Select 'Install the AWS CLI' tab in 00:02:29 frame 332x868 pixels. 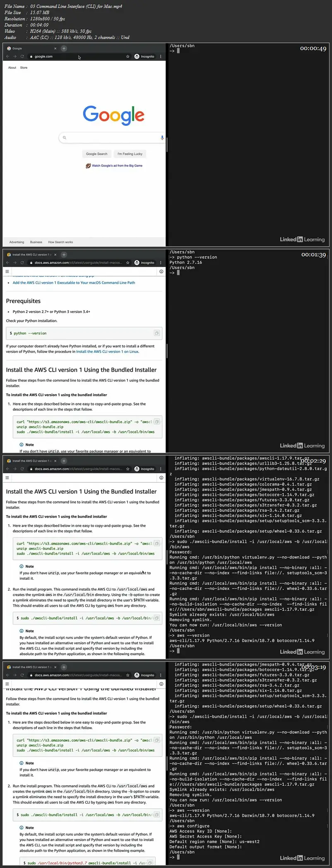pos(31,461)
